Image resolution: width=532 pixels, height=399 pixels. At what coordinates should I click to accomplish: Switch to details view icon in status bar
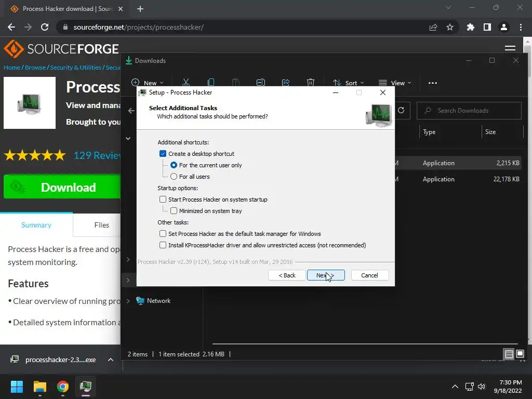click(509, 354)
